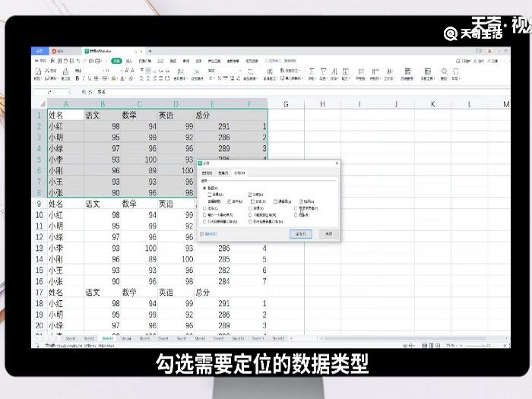Click the Symbol icon at ribbon end

[x=456, y=71]
